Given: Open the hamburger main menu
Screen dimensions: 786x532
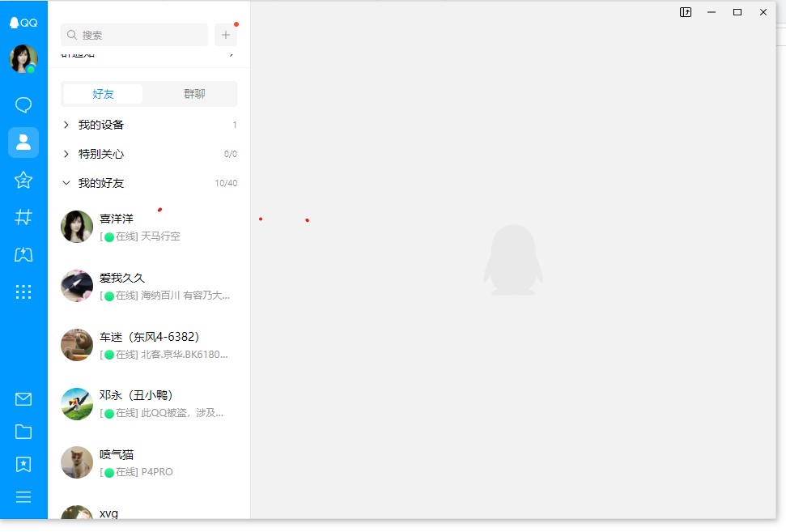Looking at the screenshot, I should click(x=23, y=497).
